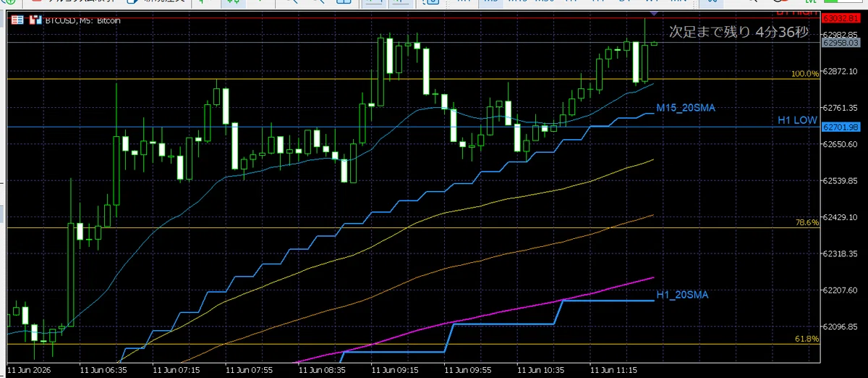This screenshot has width=868, height=378.
Task: Click time axis label 11 Jun 09:15
Action: tap(393, 369)
